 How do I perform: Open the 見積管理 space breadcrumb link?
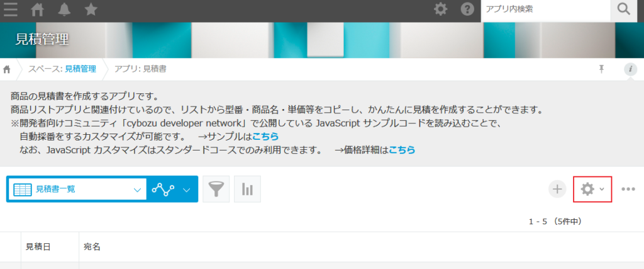click(80, 69)
